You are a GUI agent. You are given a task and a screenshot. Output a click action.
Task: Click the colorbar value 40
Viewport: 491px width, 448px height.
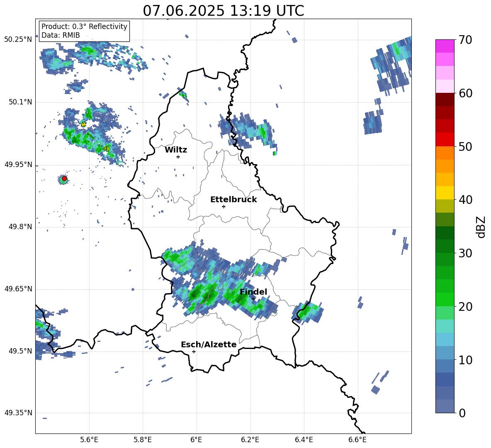tap(465, 200)
